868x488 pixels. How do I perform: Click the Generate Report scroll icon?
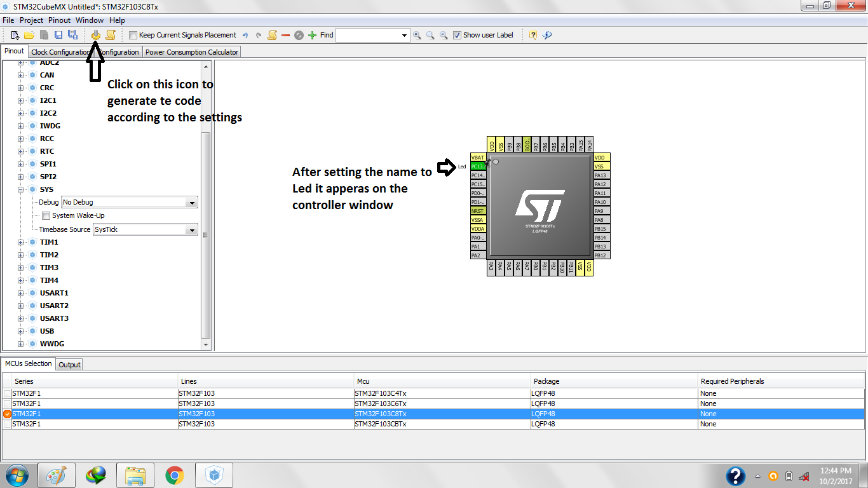click(110, 35)
